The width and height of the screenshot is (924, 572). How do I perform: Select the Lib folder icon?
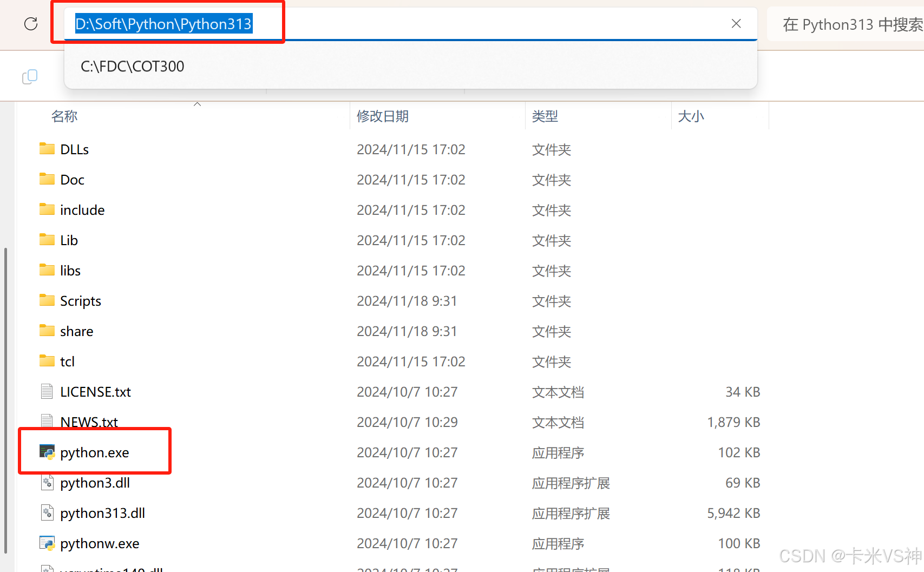coord(47,240)
